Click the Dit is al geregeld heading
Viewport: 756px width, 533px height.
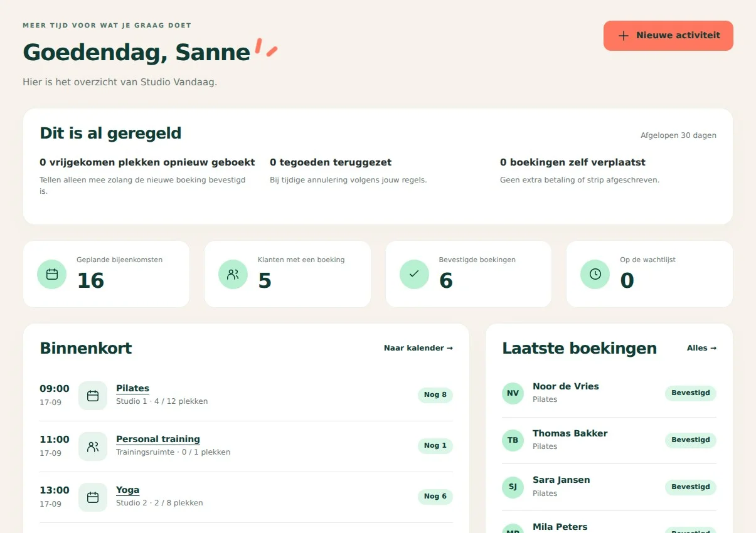[110, 134]
